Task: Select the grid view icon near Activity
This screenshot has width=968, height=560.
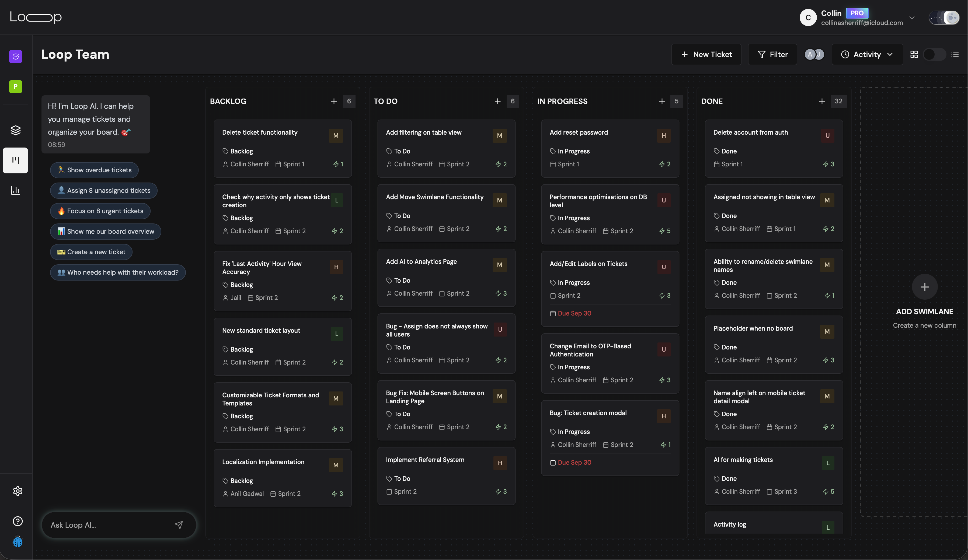Action: 914,54
